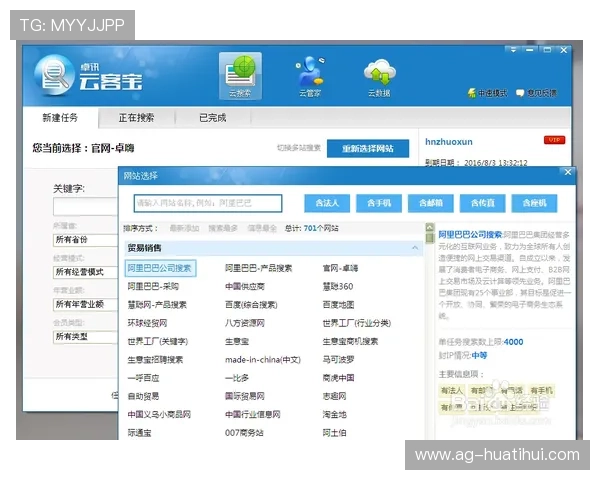The width and height of the screenshot is (600, 480).
Task: Switch to the 新建任务 tab
Action: (60, 118)
